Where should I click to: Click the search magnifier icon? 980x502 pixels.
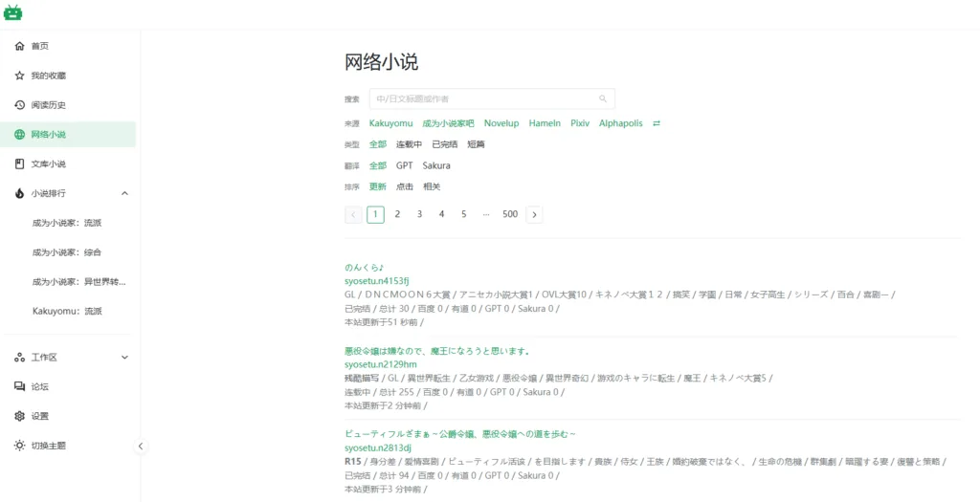pyautogui.click(x=603, y=98)
